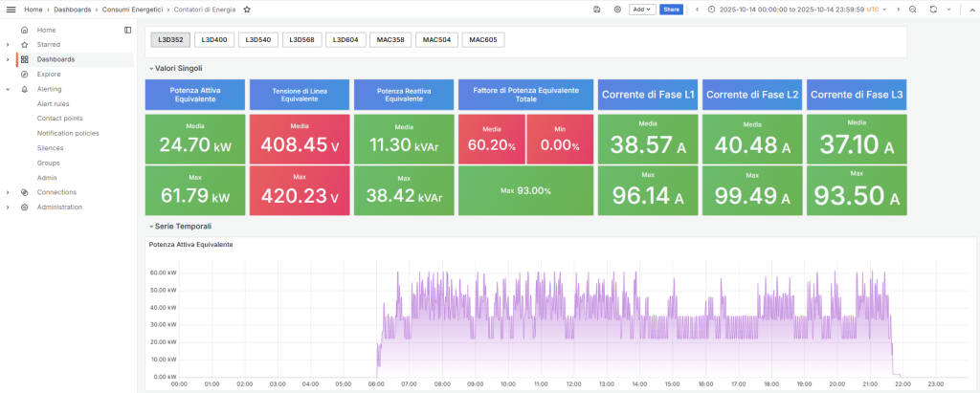This screenshot has width=980, height=393.
Task: Toggle the hamburger menu icon
Action: (11, 9)
